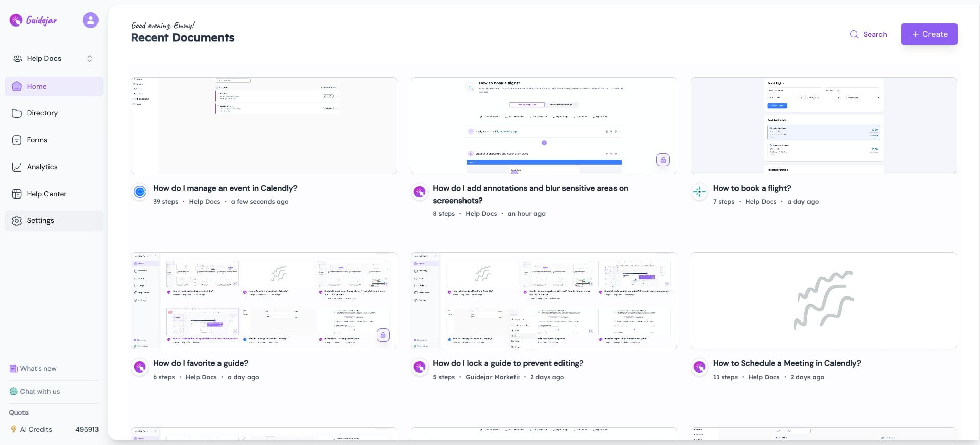980x445 pixels.
Task: Click "a few seconds ago" timestamp
Action: (x=260, y=202)
